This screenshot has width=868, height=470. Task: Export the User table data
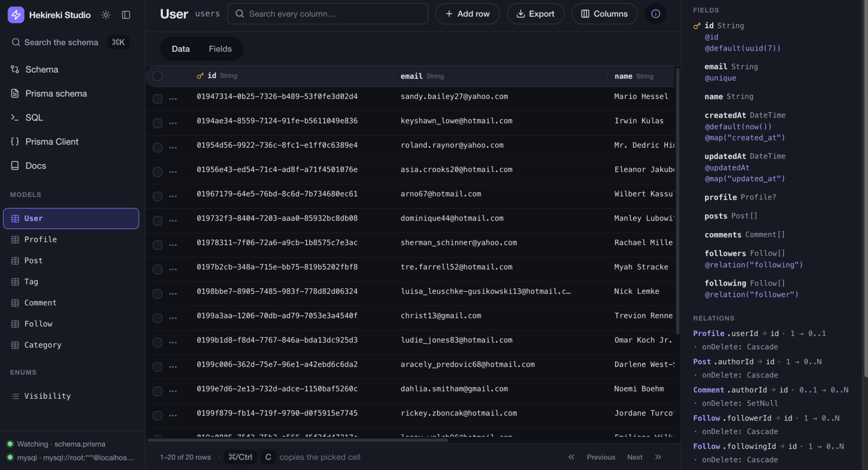535,14
